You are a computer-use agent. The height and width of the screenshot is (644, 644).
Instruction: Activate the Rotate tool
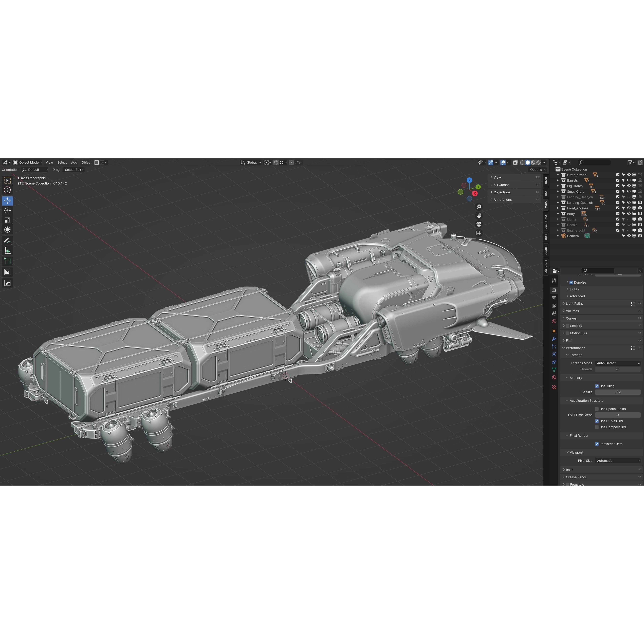click(x=7, y=211)
